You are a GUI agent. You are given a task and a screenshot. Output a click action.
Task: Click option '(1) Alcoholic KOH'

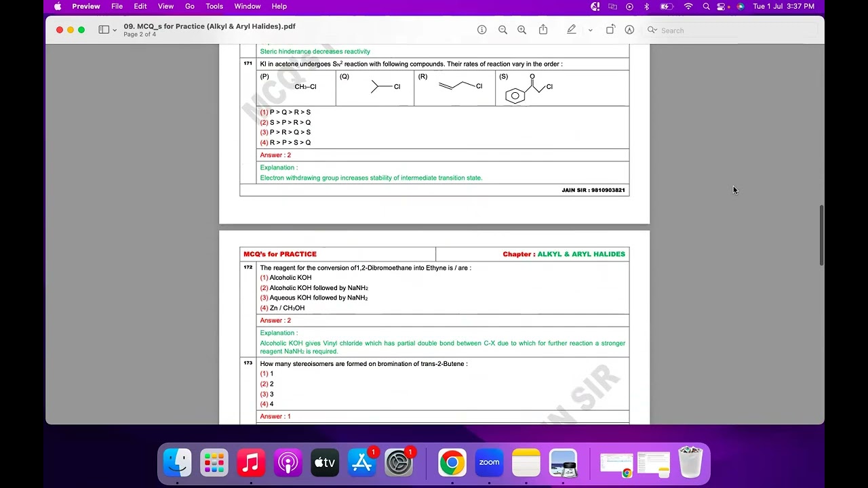(286, 277)
